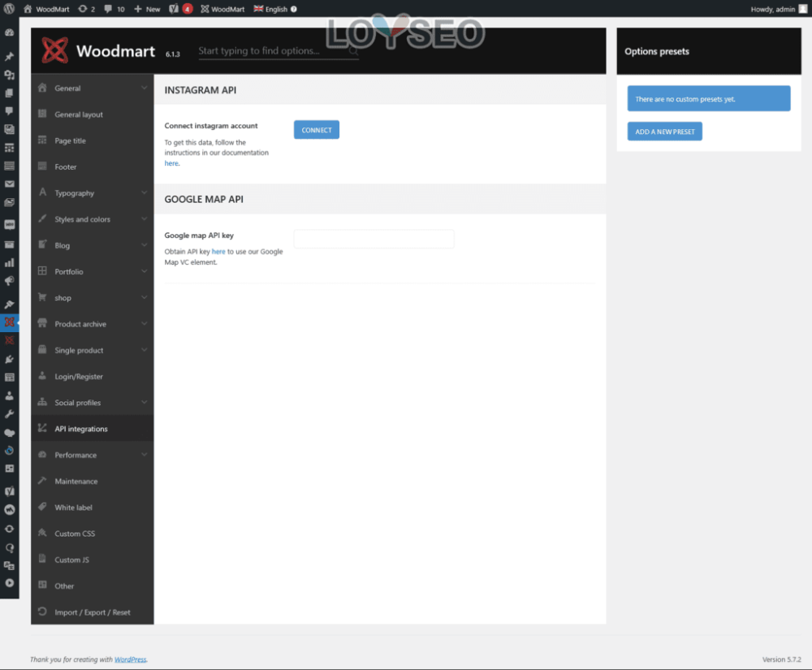
Task: Expand Single product chevron
Action: tap(144, 350)
